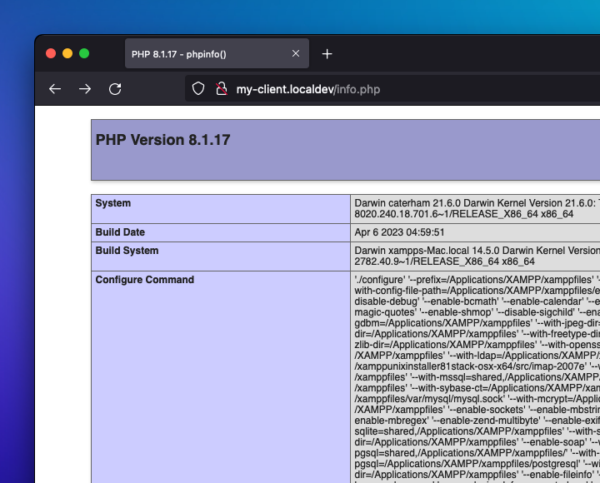Click the crossed-out lock insecure connection icon

221,89
